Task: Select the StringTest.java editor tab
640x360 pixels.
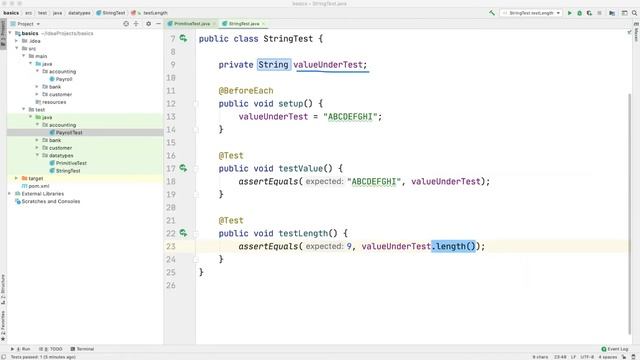Action: coord(244,24)
